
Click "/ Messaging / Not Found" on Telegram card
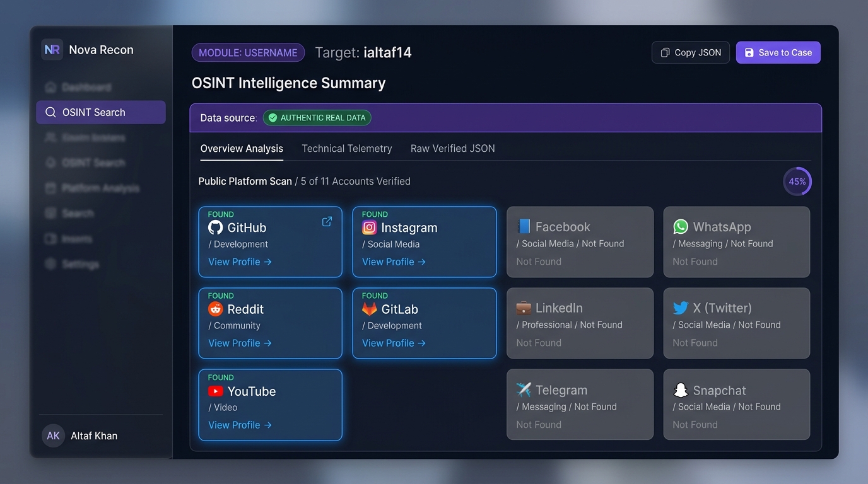pyautogui.click(x=566, y=407)
